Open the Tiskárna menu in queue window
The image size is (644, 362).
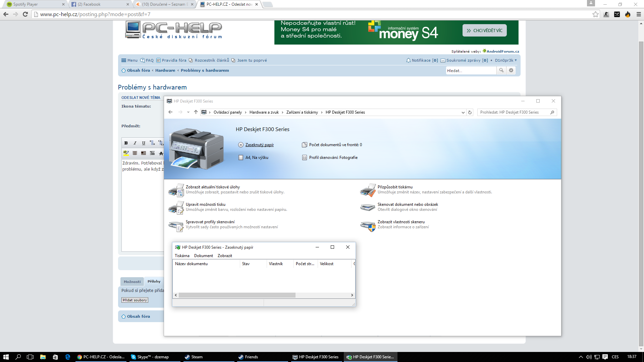(x=182, y=256)
